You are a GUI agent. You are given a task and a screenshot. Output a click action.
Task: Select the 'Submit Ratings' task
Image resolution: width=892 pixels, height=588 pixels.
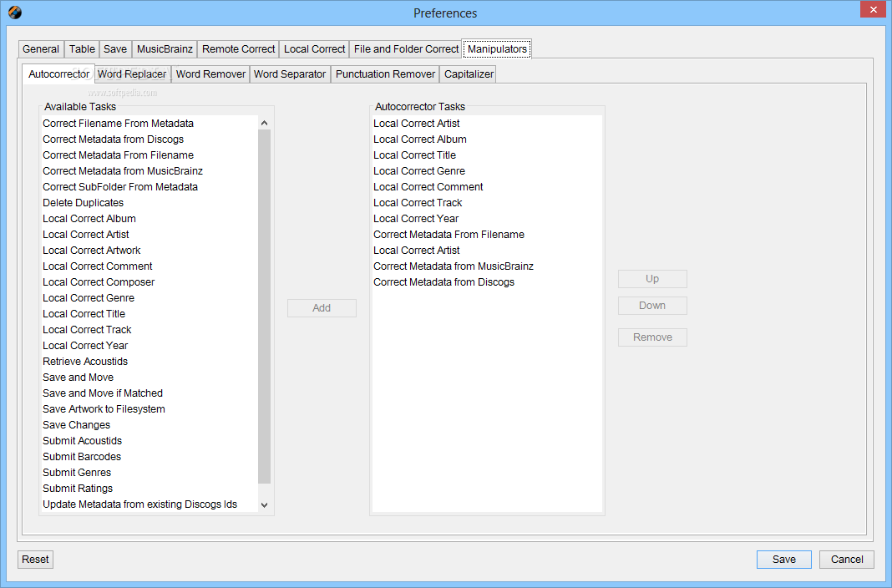click(150, 489)
